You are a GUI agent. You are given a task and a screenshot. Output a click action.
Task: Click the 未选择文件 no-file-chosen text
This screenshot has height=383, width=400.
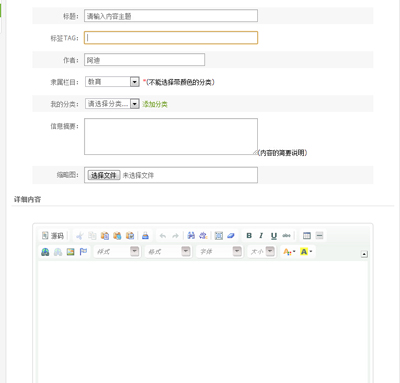138,175
